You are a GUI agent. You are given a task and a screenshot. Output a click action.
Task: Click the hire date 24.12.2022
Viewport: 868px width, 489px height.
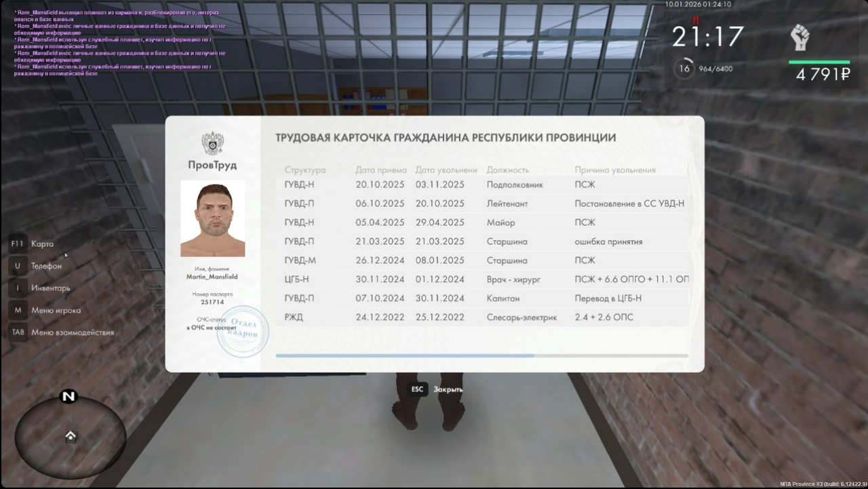(x=380, y=317)
